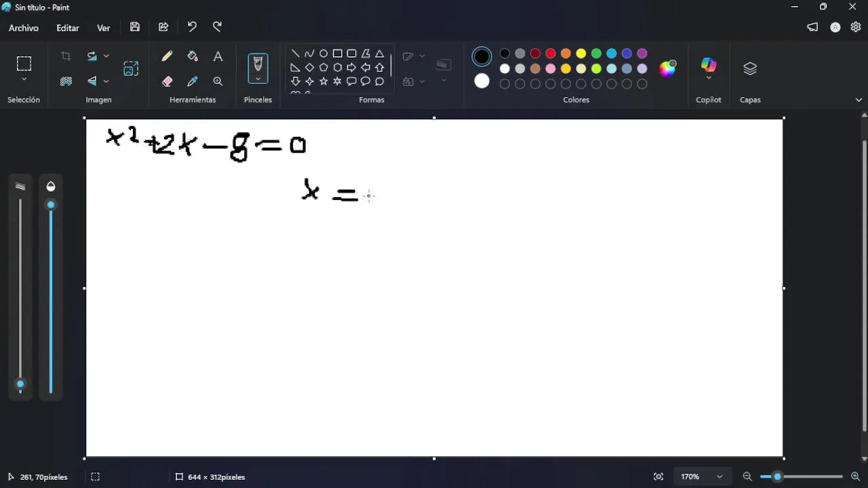
Task: Choose the Triangle shape
Action: [x=380, y=54]
